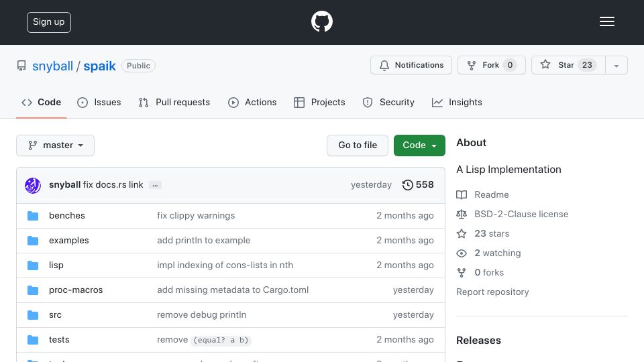644x362 pixels.
Task: Click the Report repository link
Action: coord(492,292)
